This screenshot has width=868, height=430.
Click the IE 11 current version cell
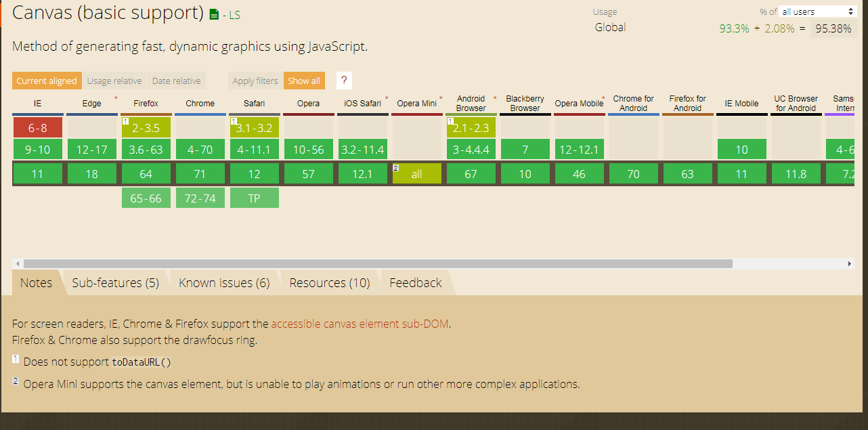pyautogui.click(x=37, y=174)
